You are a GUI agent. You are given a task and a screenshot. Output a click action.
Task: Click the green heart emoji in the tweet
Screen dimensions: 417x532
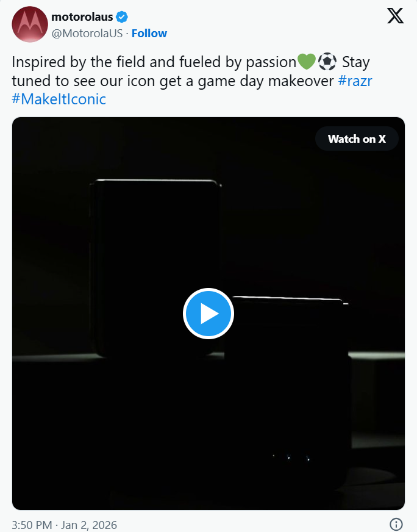point(306,62)
